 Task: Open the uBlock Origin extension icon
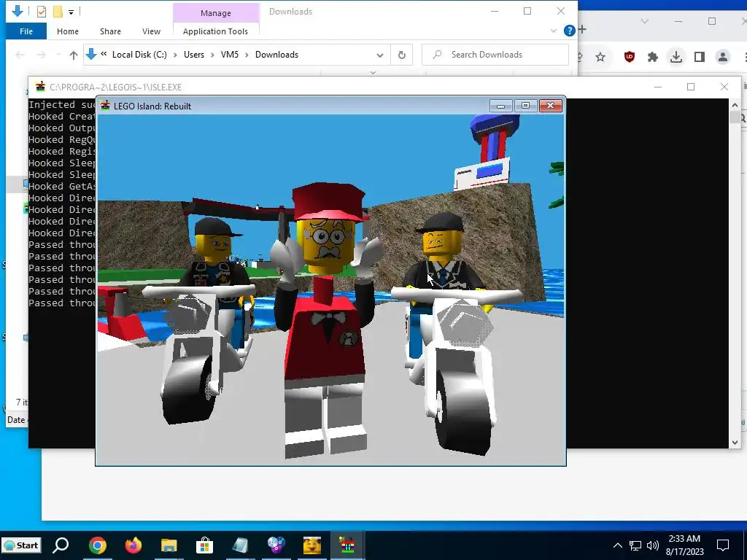630,57
